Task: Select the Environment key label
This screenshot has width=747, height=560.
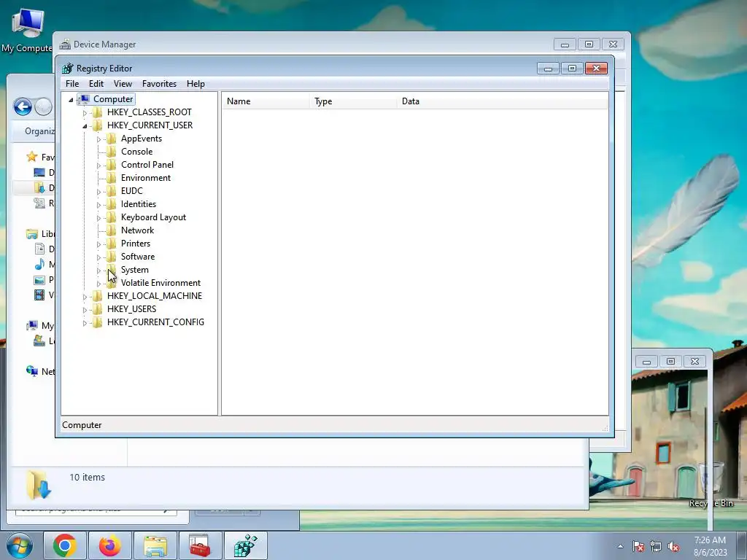Action: coord(146,178)
